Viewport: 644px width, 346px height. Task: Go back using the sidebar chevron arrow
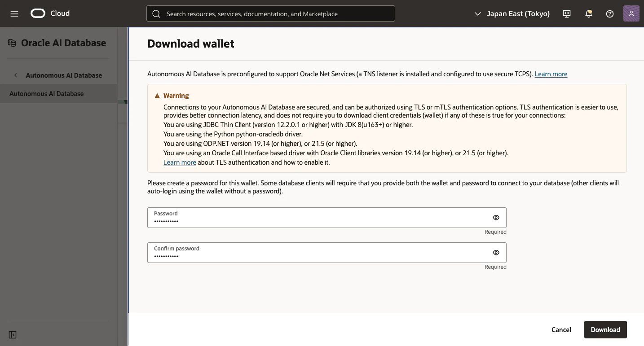pyautogui.click(x=16, y=75)
